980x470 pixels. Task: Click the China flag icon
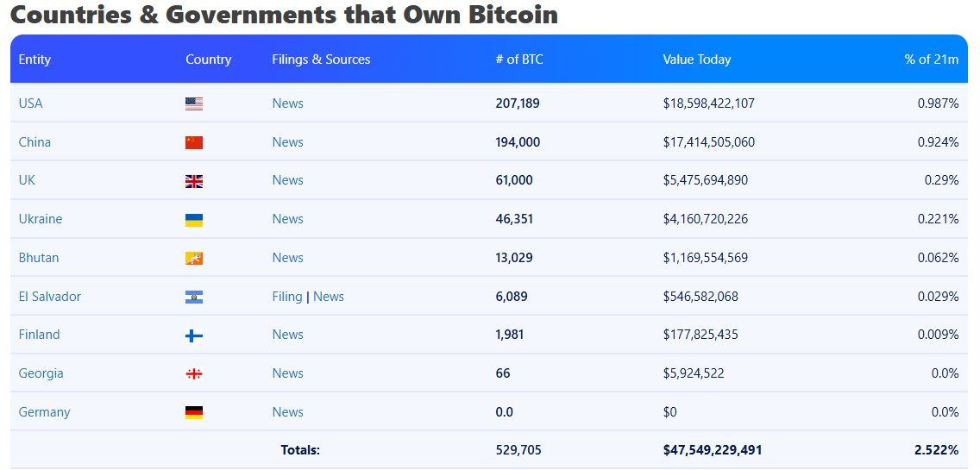(x=194, y=142)
